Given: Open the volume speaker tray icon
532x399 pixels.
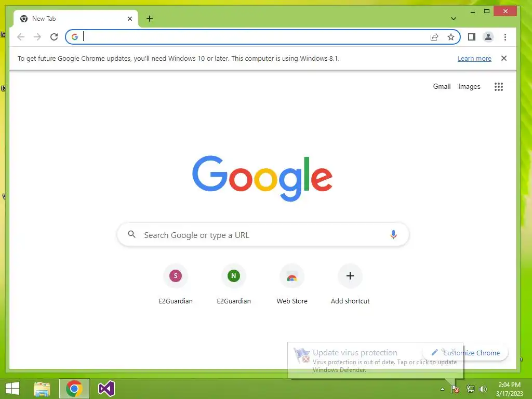Looking at the screenshot, I should click(x=483, y=389).
